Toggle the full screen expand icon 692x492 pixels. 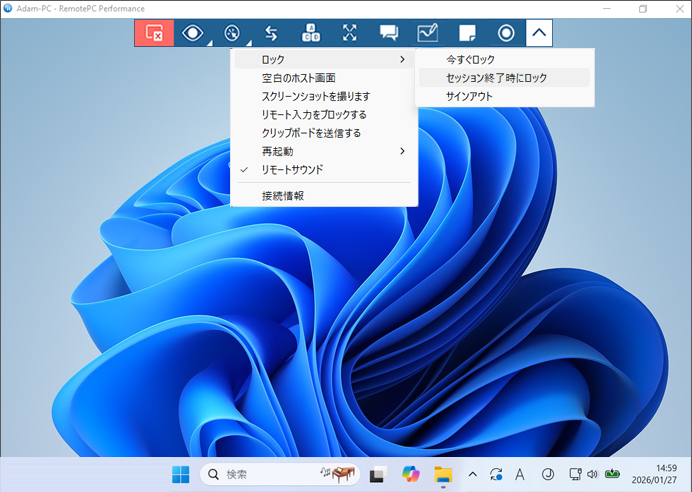coord(350,33)
